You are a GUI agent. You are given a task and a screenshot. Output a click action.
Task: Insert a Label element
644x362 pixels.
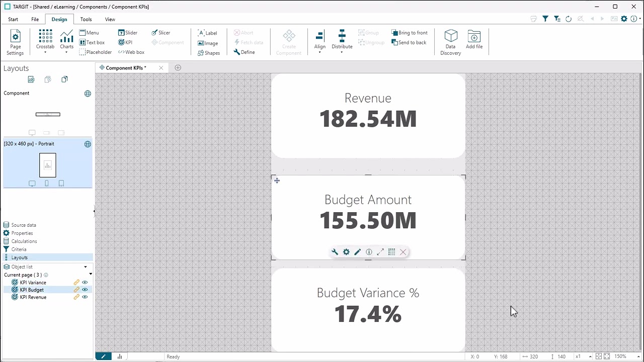(208, 33)
